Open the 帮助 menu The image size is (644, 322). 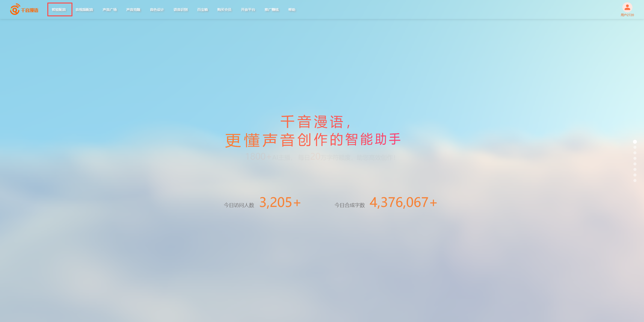292,10
